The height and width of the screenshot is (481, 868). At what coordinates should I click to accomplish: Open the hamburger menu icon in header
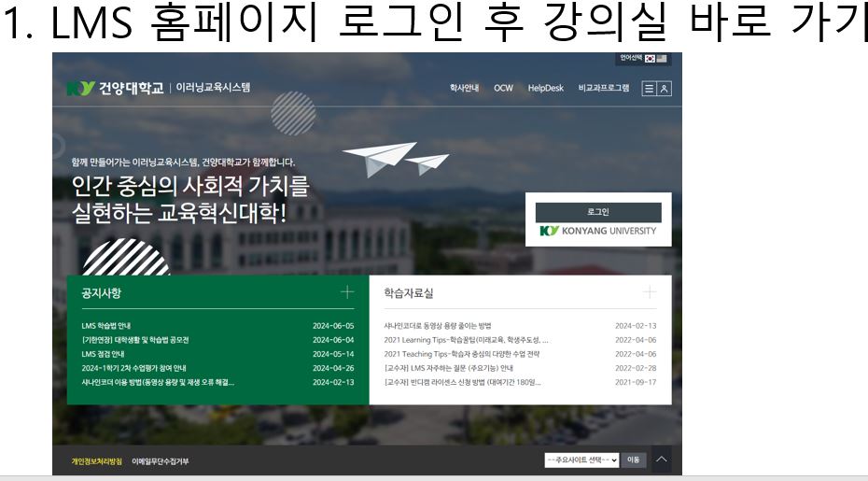pos(649,89)
